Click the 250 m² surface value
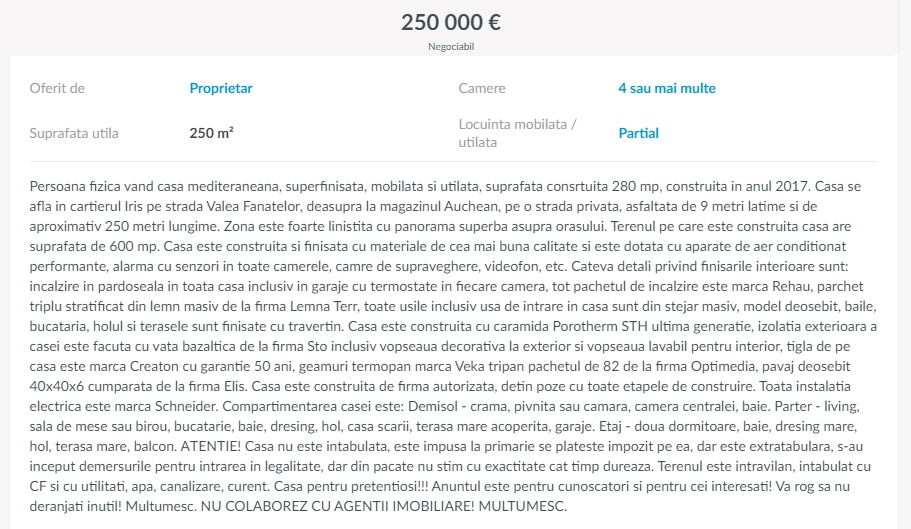The height and width of the screenshot is (529, 911). (x=211, y=133)
